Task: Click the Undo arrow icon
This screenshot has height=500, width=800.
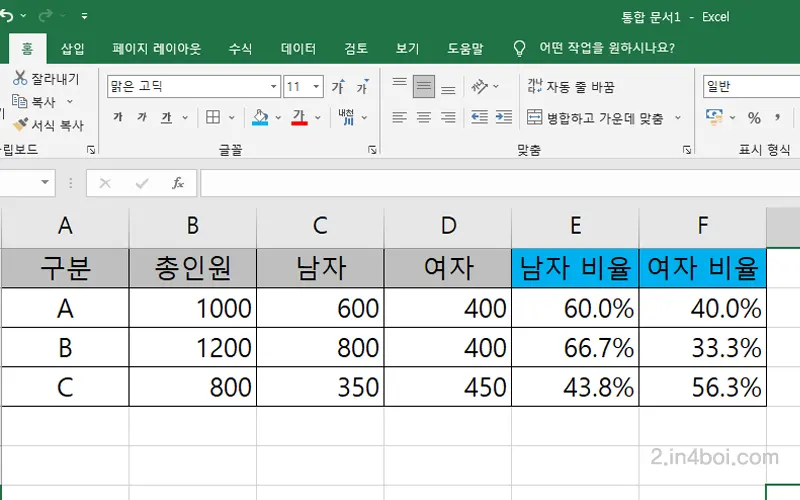Action: coord(6,16)
